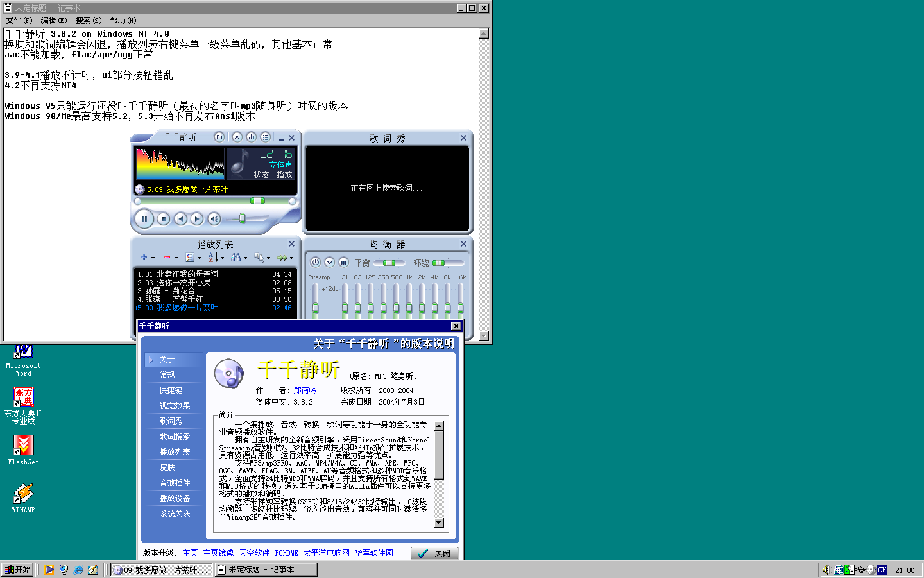Select the 歌词秀 settings tab

pyautogui.click(x=174, y=421)
